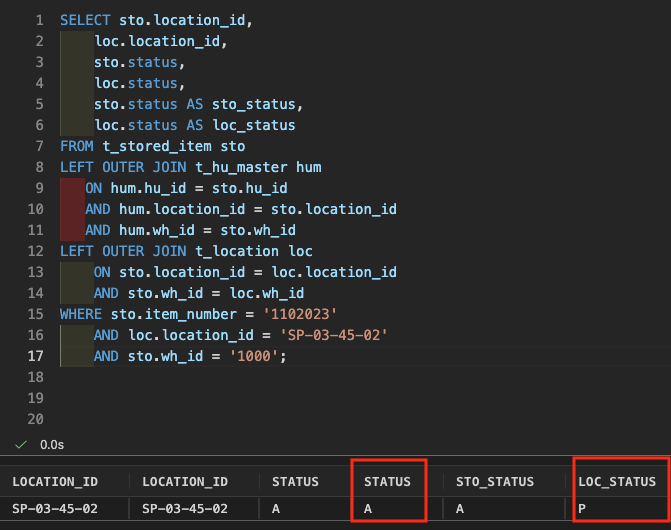The height and width of the screenshot is (530, 671).
Task: Click the STATUS header outlined in red
Action: click(387, 482)
